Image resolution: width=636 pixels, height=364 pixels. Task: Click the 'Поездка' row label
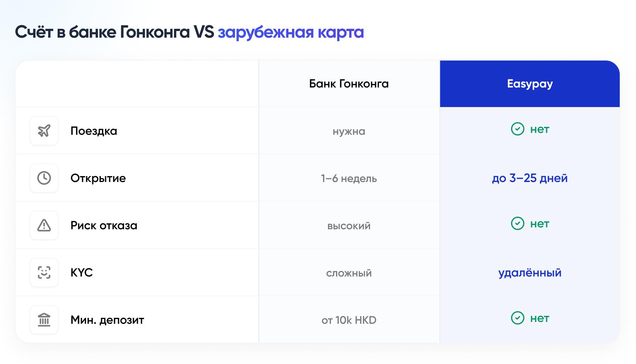(94, 131)
